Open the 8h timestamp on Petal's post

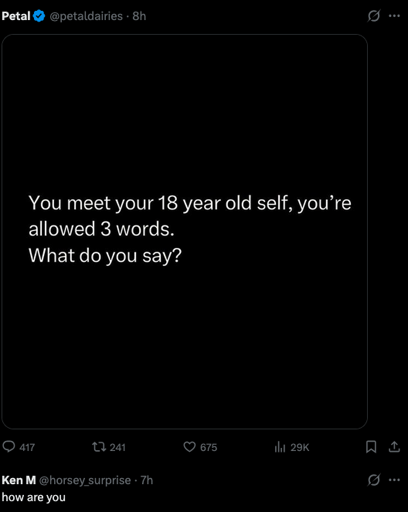click(139, 16)
